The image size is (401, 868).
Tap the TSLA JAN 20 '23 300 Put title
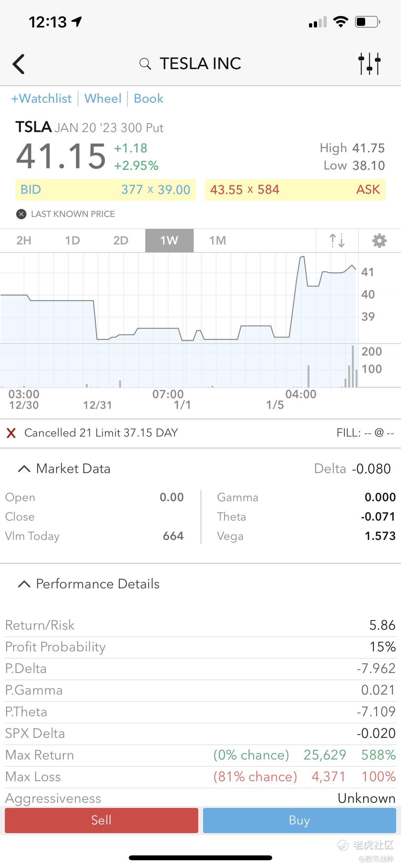tap(89, 127)
